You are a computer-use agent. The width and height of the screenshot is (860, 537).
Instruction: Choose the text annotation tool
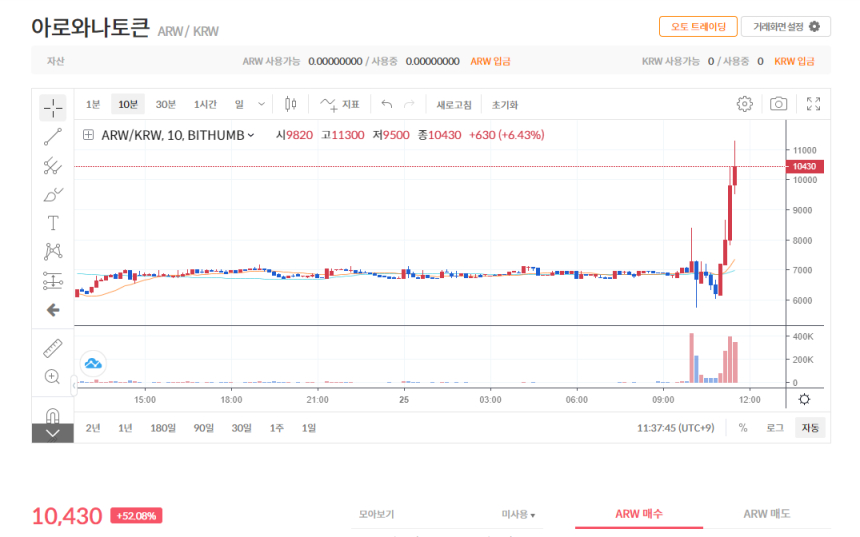coord(53,222)
